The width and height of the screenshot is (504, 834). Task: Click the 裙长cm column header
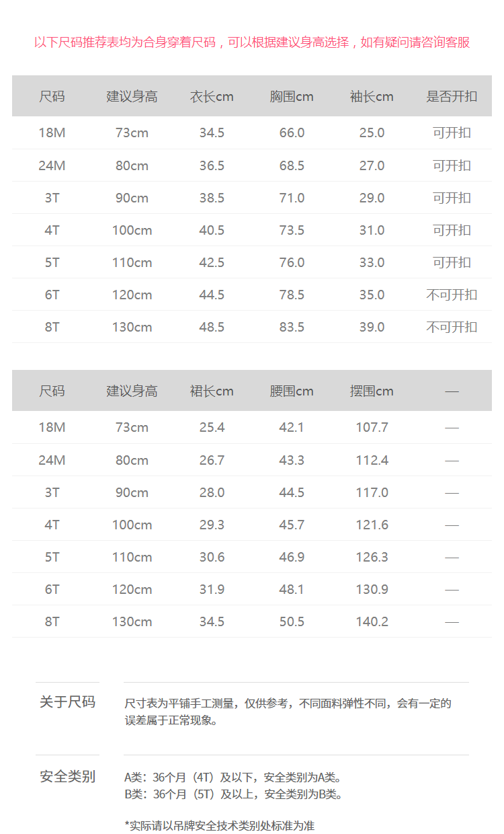click(x=212, y=391)
